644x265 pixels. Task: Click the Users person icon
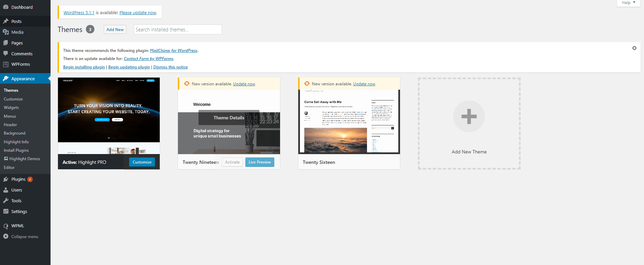point(6,190)
